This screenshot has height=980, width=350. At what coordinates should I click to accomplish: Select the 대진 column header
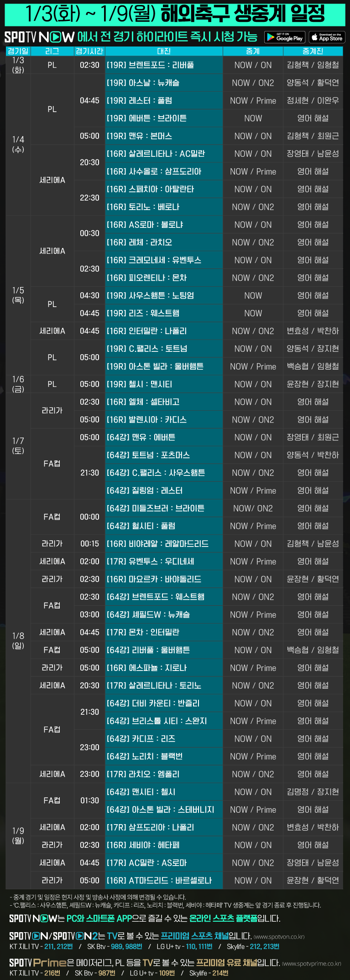click(164, 52)
